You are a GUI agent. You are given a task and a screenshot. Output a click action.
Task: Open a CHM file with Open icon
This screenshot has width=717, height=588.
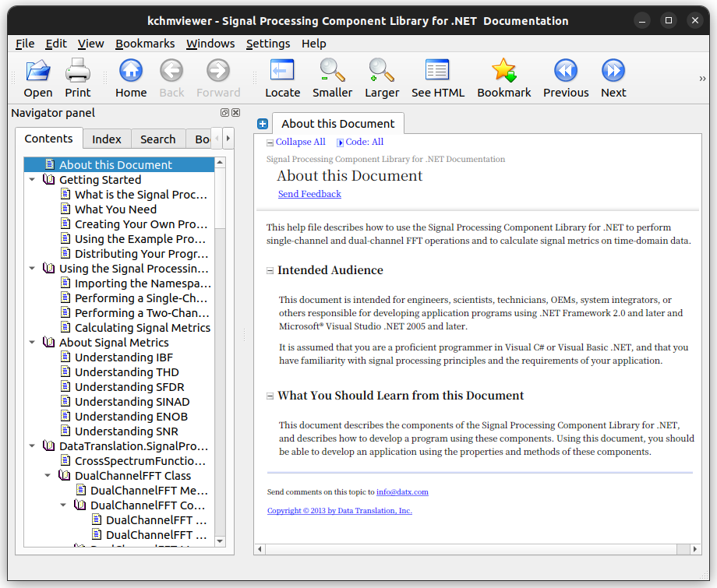point(38,79)
